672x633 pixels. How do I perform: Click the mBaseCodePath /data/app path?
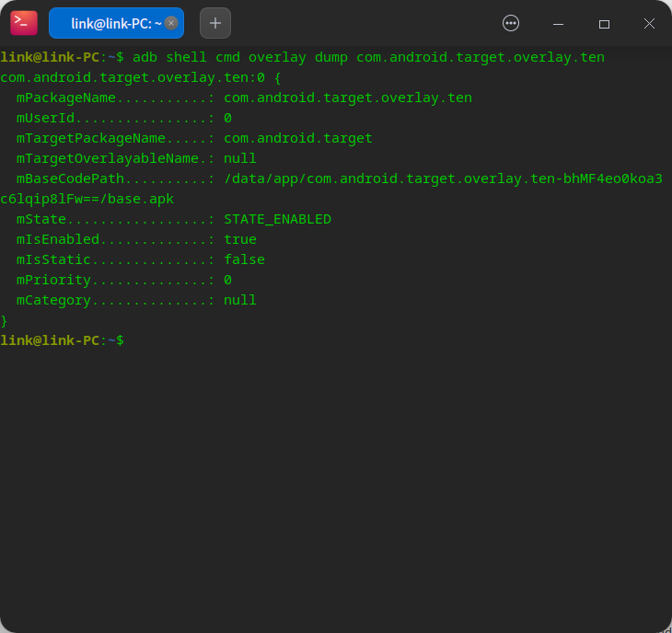tap(443, 178)
